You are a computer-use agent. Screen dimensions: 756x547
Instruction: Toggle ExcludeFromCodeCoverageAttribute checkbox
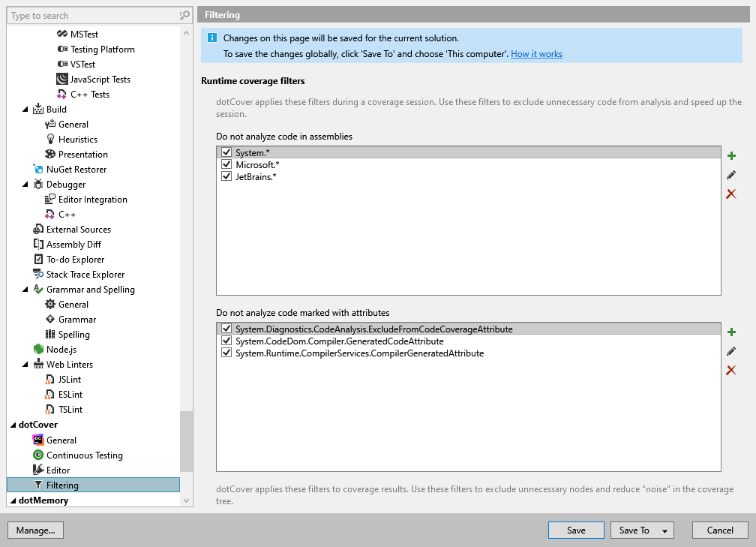pyautogui.click(x=226, y=329)
